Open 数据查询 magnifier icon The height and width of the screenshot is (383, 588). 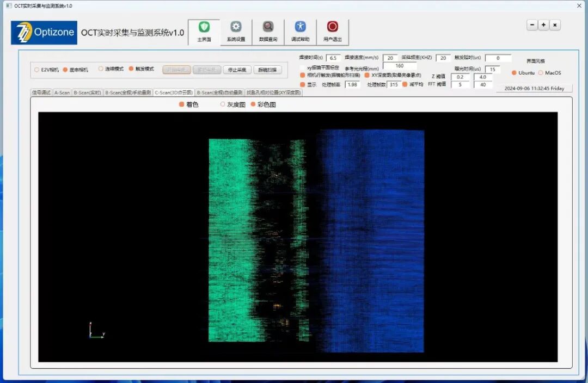(x=268, y=28)
